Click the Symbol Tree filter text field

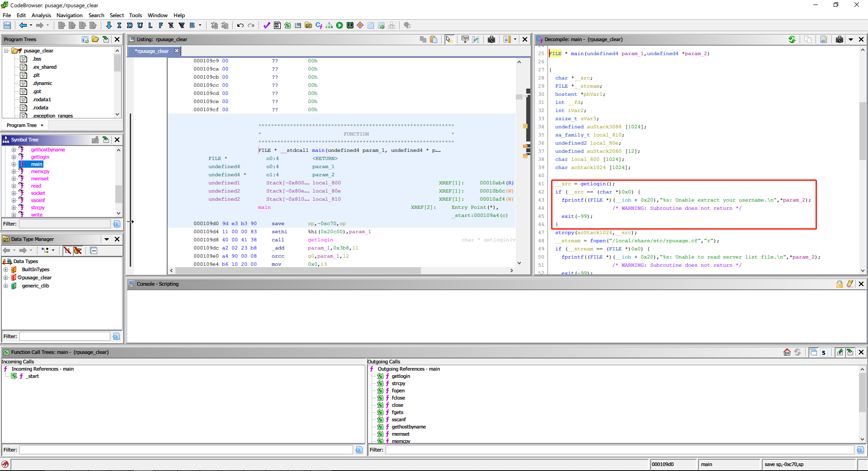coord(65,224)
